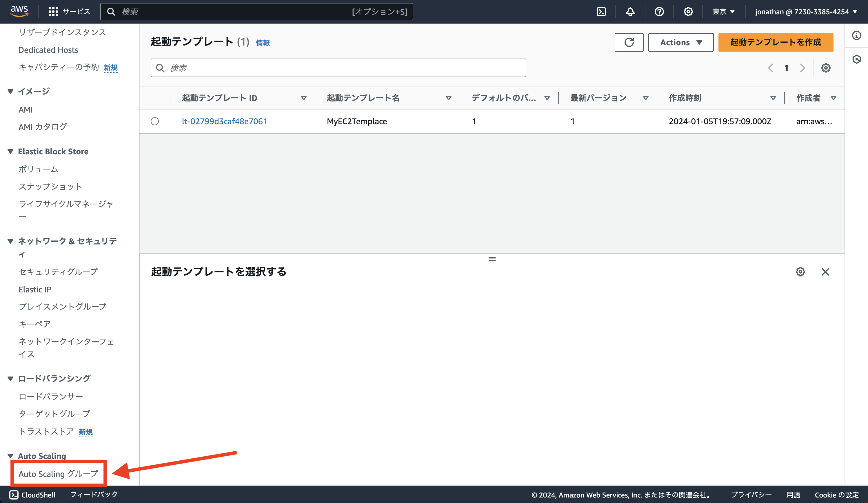Create a new template with 起動テンプレートを作成
Image resolution: width=868 pixels, height=503 pixels.
pos(775,42)
